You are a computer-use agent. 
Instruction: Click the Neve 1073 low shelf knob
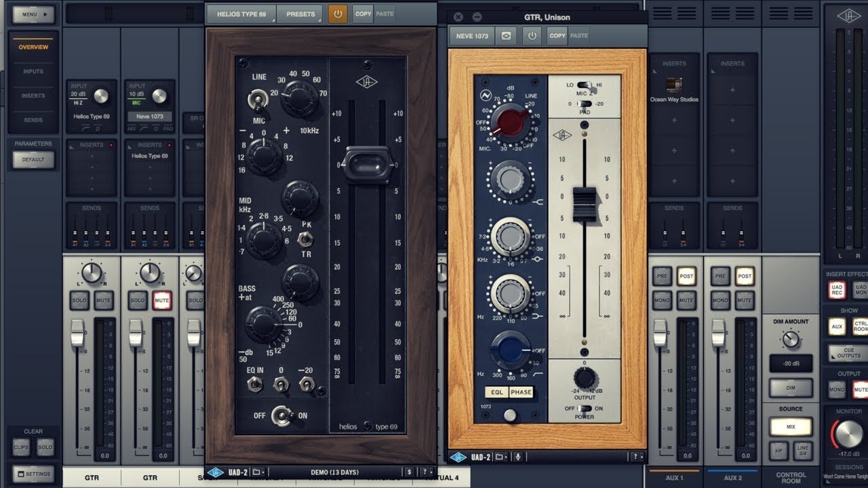[x=511, y=293]
